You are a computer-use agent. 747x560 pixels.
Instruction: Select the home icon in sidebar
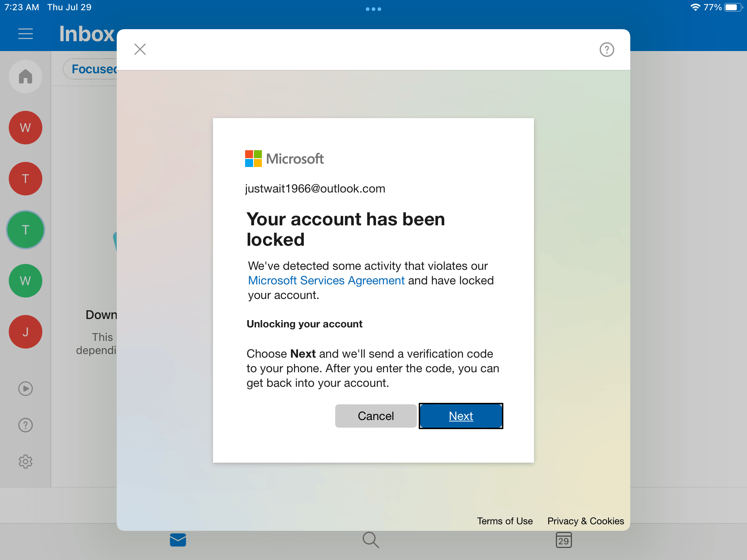[x=26, y=76]
